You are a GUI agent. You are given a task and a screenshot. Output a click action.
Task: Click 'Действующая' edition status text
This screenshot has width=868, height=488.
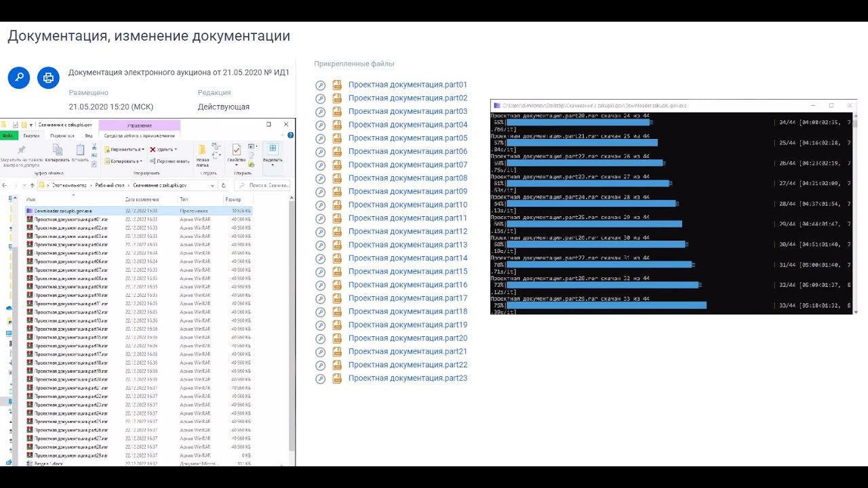click(x=224, y=107)
